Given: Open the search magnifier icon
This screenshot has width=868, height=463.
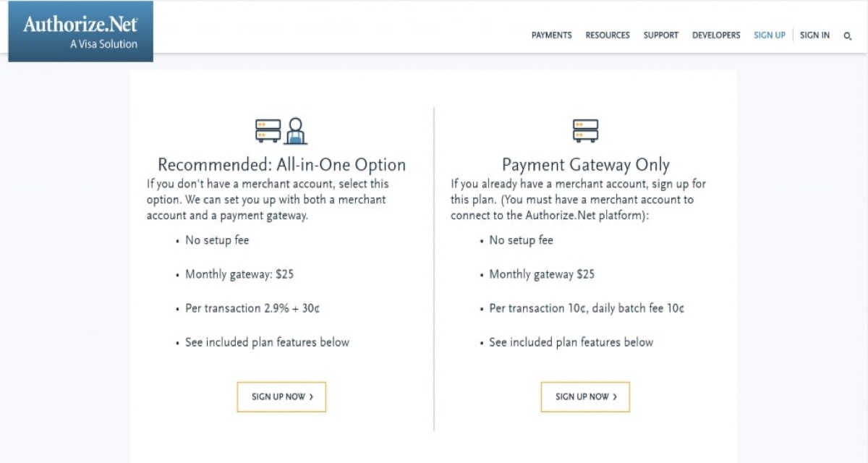Looking at the screenshot, I should [848, 35].
